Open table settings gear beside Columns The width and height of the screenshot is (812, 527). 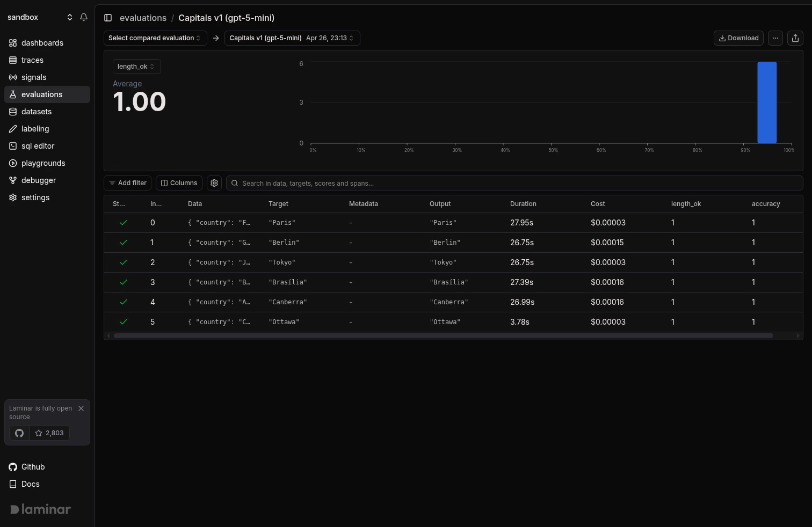[214, 183]
